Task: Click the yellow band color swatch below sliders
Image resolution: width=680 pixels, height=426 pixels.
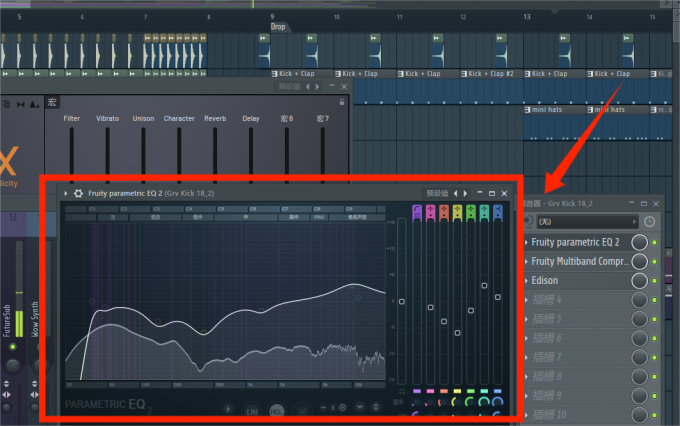Action: click(457, 391)
